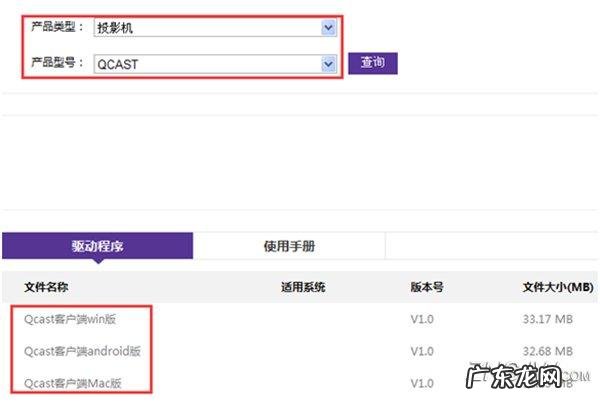Click the arrow of the QCAST combo box
The image size is (600, 406).
click(328, 64)
